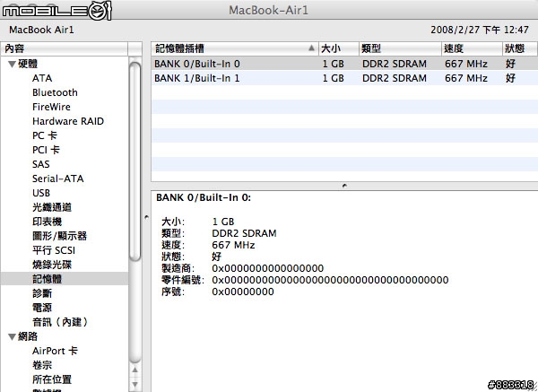Sort by 速度 column header
Screen dimensions: 538x392
point(473,48)
